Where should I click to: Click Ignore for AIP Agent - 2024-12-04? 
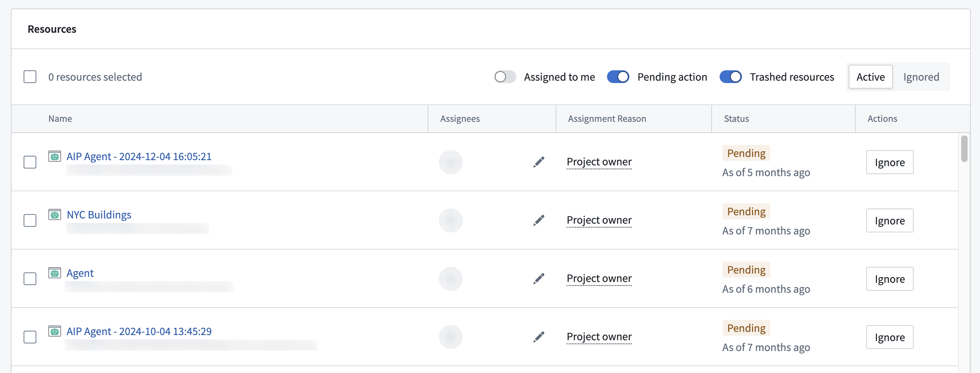pos(890,162)
